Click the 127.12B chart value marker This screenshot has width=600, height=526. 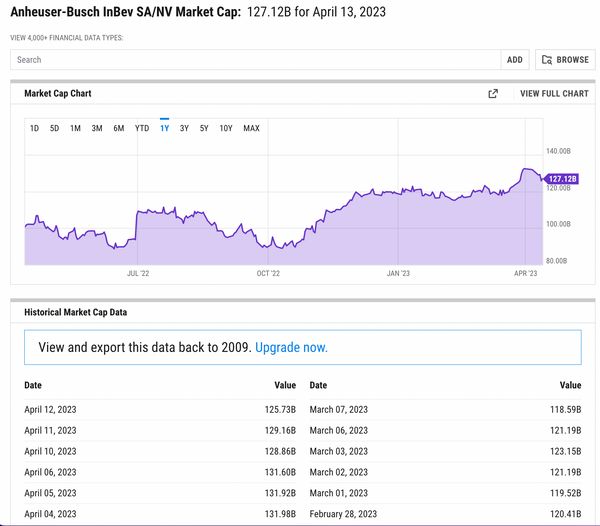[561, 179]
